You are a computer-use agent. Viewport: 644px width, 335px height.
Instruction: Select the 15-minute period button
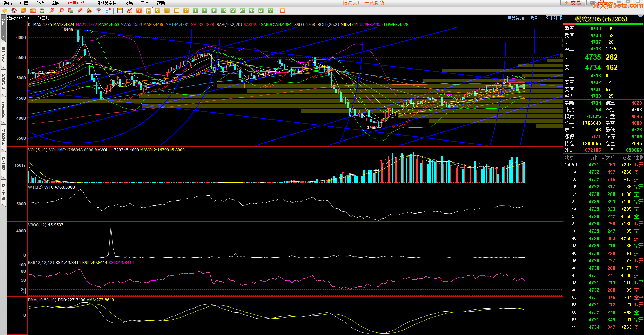(x=224, y=11)
